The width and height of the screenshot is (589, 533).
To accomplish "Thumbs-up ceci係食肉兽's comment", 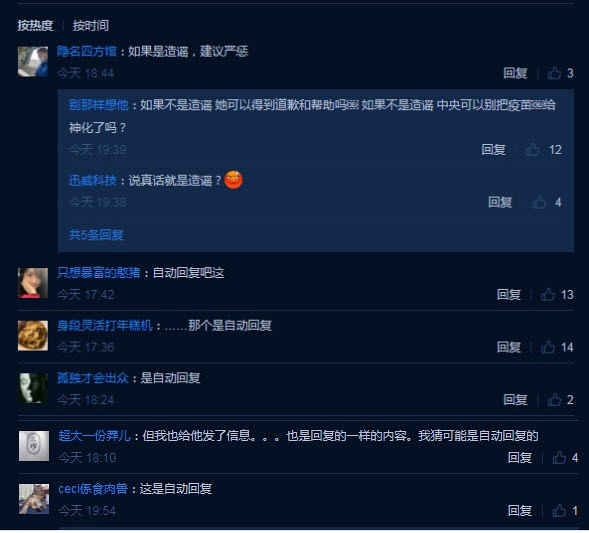I will pyautogui.click(x=559, y=510).
